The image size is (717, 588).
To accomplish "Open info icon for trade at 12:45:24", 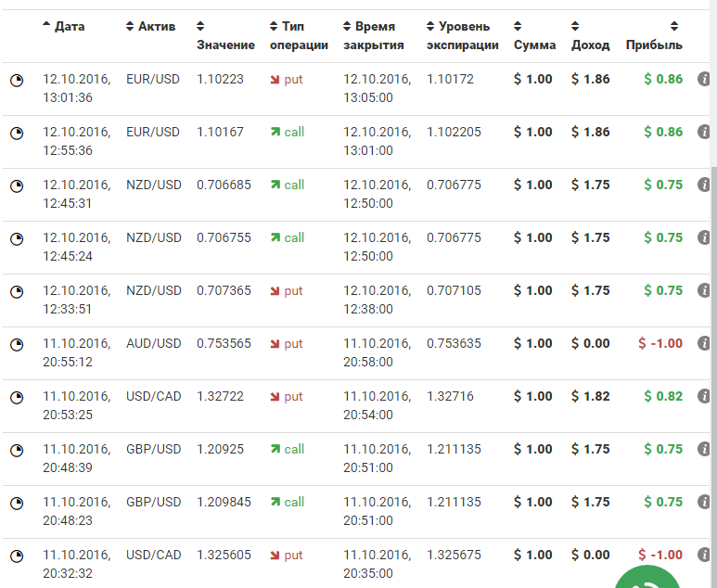I will pos(704,237).
